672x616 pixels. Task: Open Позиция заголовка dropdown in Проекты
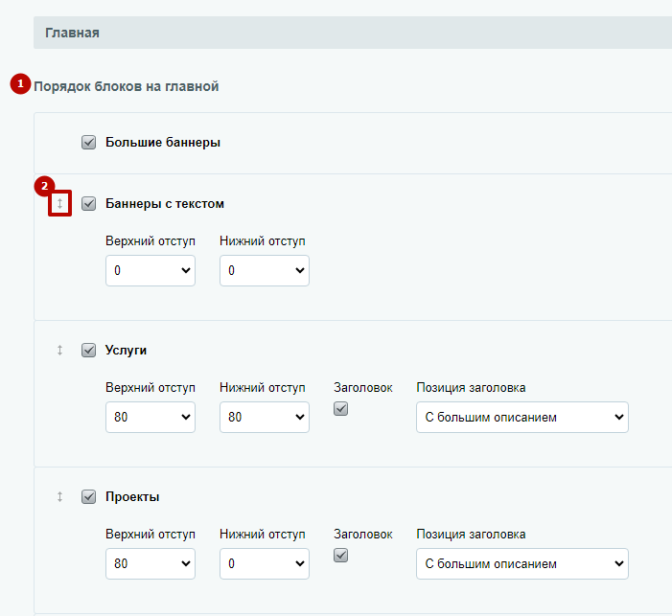pyautogui.click(x=522, y=563)
